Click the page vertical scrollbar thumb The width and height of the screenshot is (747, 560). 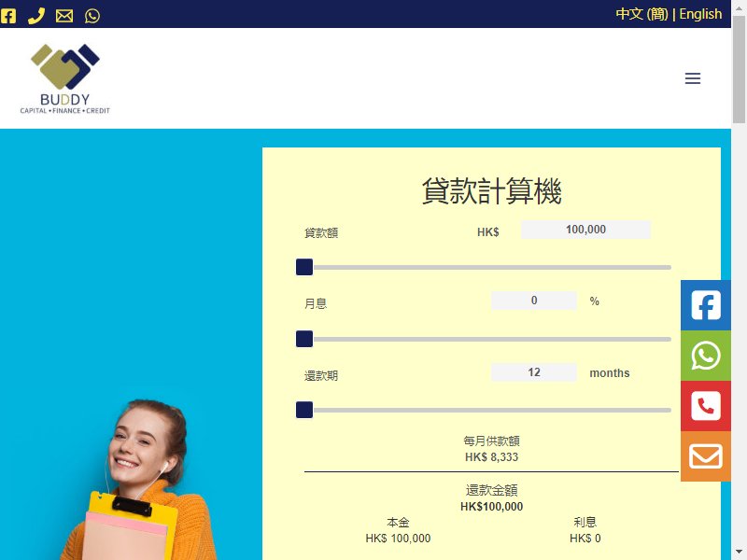point(739,69)
